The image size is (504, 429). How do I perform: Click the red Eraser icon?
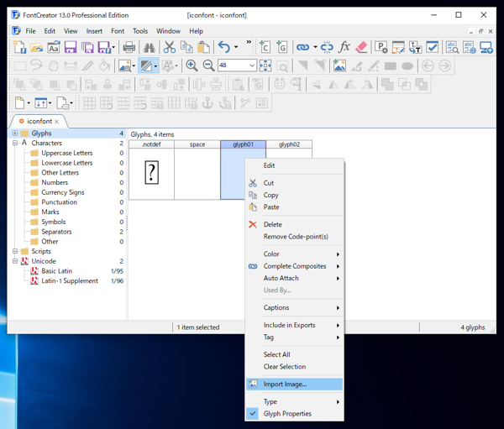[x=361, y=47]
